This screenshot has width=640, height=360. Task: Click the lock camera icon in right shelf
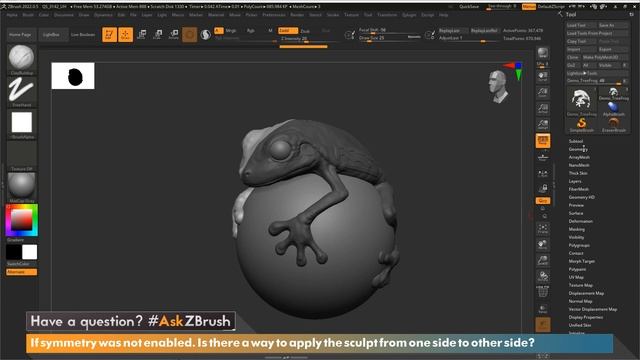[542, 189]
